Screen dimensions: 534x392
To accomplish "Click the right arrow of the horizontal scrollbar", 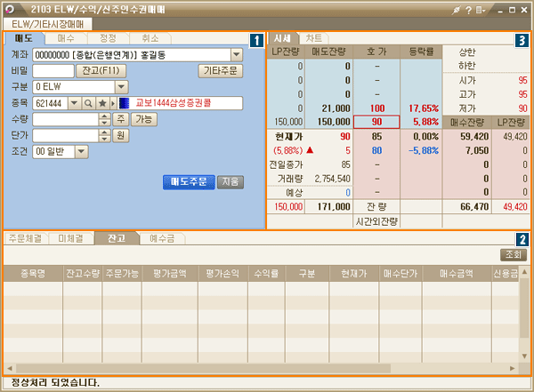I will tap(512, 368).
